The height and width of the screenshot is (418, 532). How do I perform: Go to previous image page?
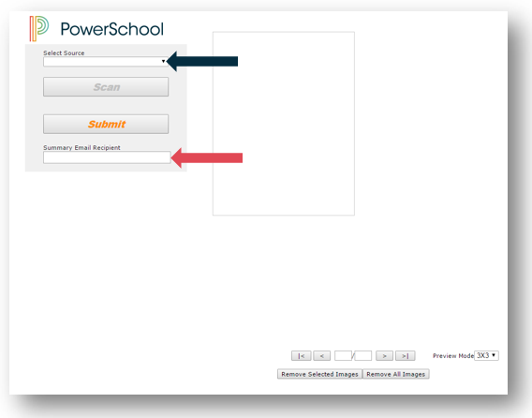click(x=322, y=355)
